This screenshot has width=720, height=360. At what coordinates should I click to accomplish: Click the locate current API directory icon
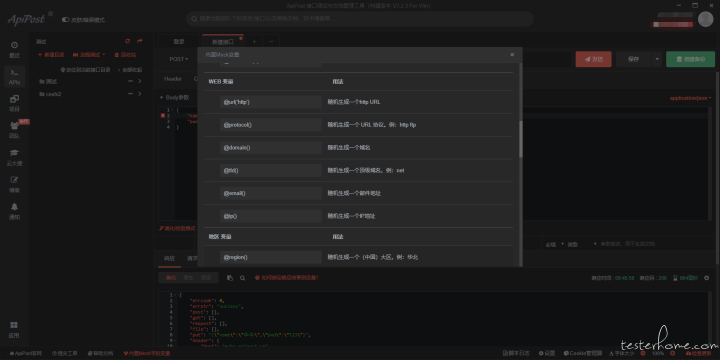click(63, 70)
